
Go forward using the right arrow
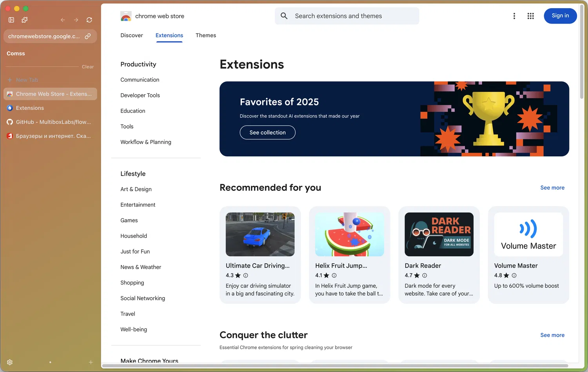76,20
